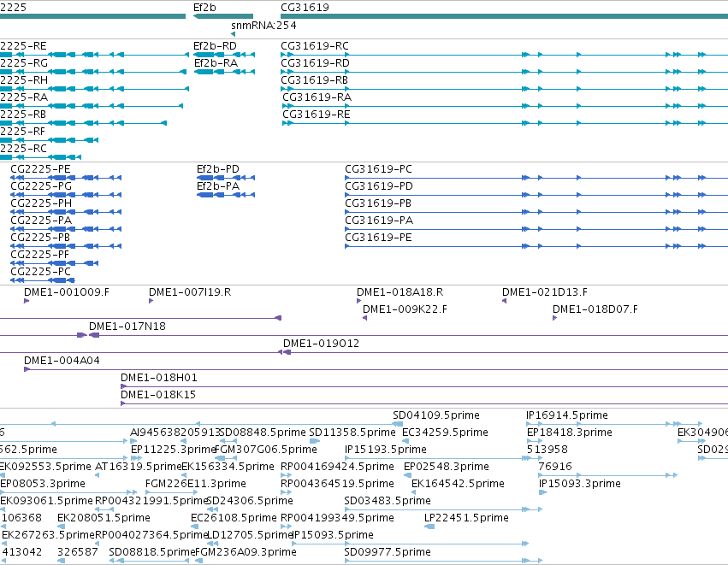Click the IP15193.5prime EST label
The height and width of the screenshot is (565, 728).
386,450
